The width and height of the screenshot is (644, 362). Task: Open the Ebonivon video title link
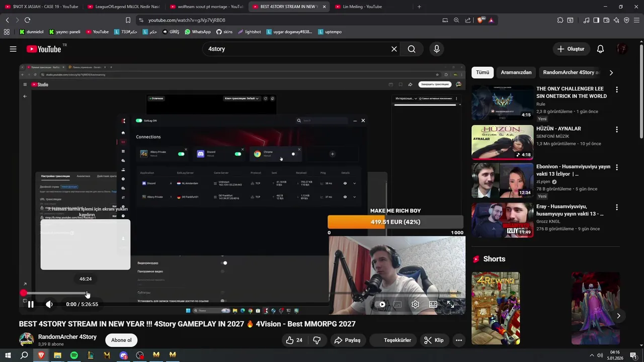tap(573, 170)
